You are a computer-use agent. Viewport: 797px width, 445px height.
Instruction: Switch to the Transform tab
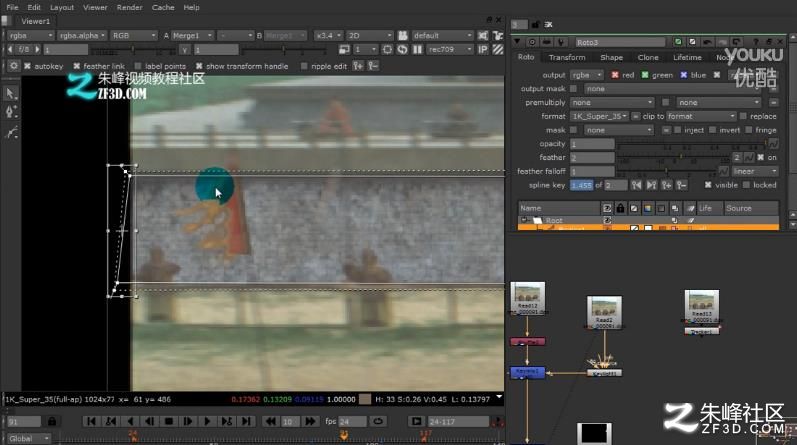click(x=567, y=57)
